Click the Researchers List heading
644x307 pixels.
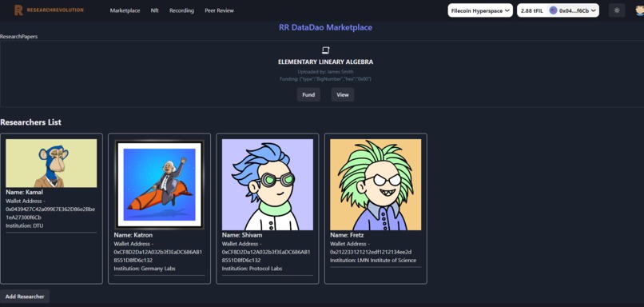[x=31, y=122]
